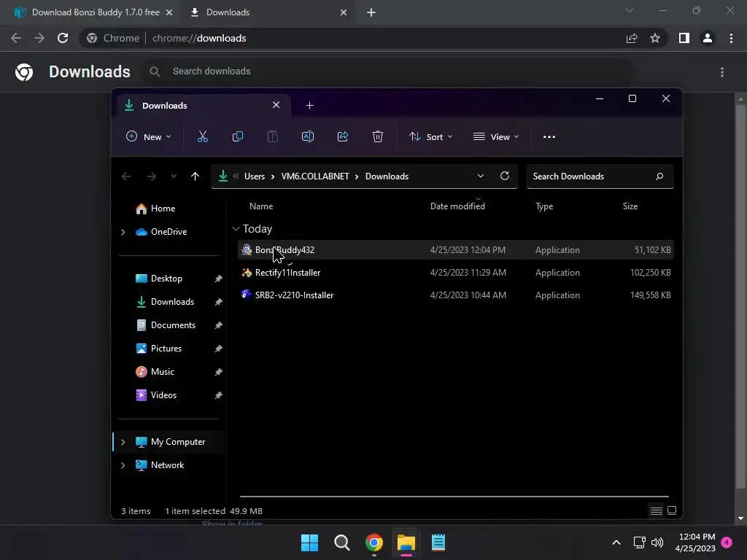Close the Download Bonzi Buddy Chrome tab
Image resolution: width=747 pixels, height=560 pixels.
pos(169,12)
